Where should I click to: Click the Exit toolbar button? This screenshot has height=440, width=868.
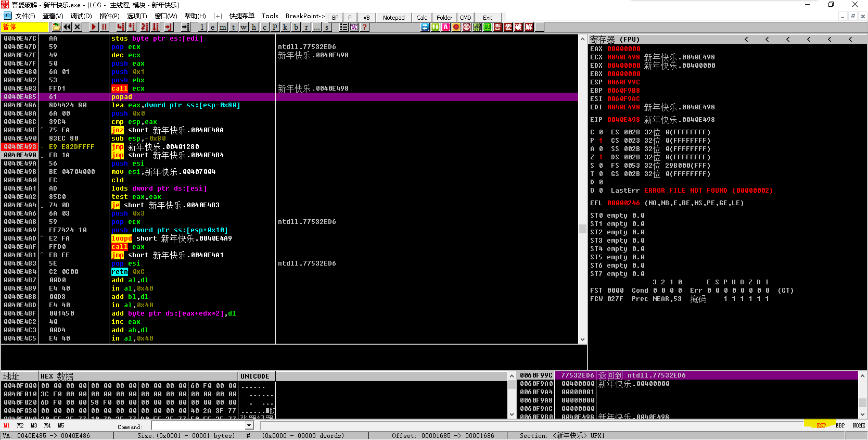pos(488,17)
